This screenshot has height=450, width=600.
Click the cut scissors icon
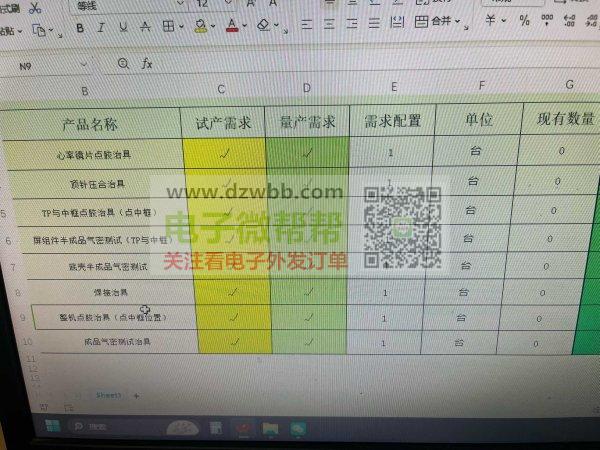tap(35, 7)
